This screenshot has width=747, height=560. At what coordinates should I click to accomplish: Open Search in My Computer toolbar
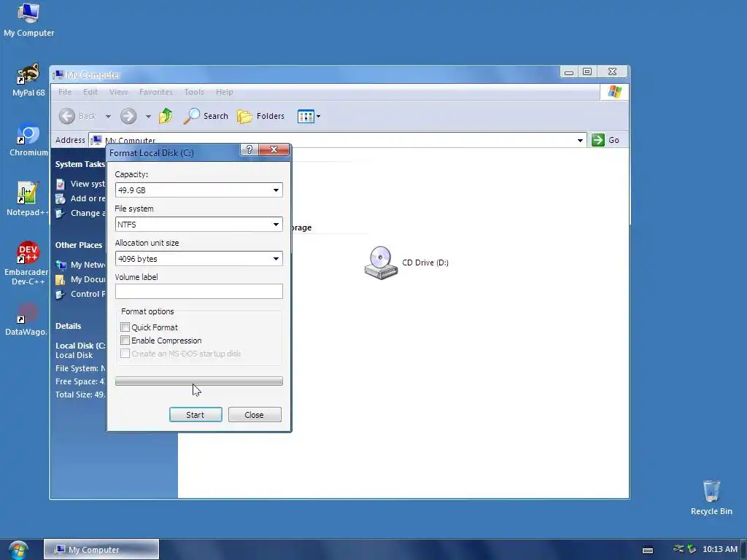pyautogui.click(x=206, y=116)
